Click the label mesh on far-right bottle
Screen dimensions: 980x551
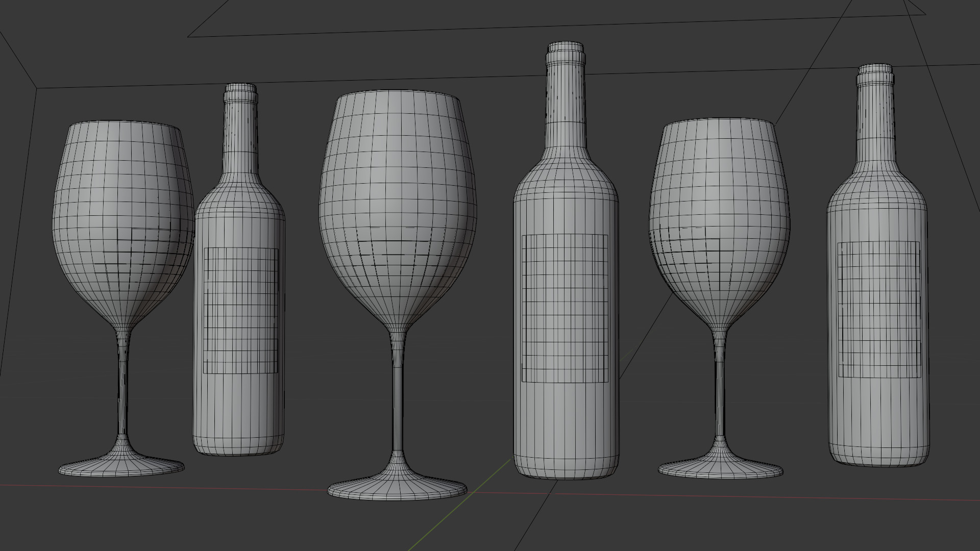click(879, 310)
